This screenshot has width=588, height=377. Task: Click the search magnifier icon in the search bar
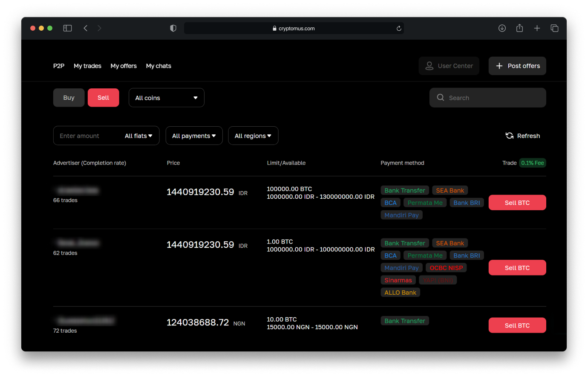point(440,98)
